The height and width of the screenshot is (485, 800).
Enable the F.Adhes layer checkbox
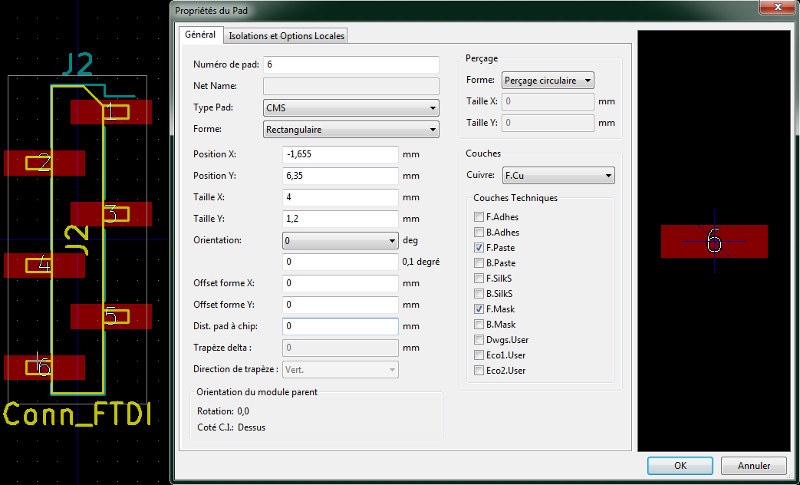point(479,217)
